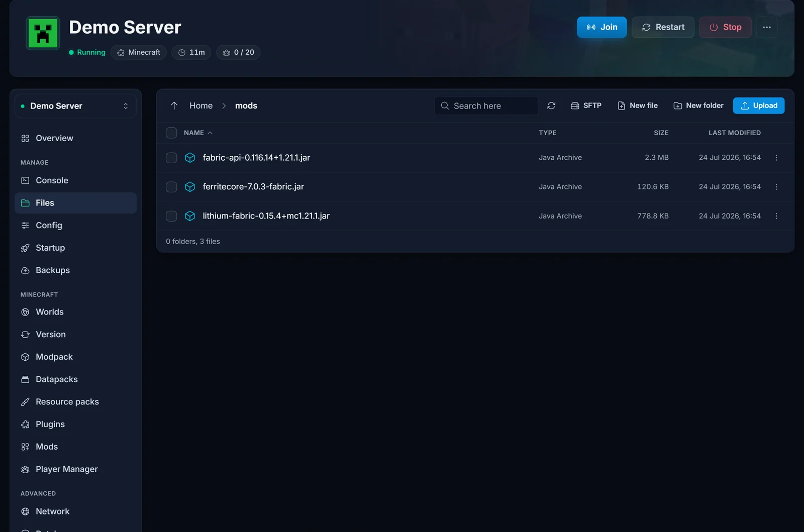Open the Config page
The width and height of the screenshot is (804, 532).
(x=75, y=226)
